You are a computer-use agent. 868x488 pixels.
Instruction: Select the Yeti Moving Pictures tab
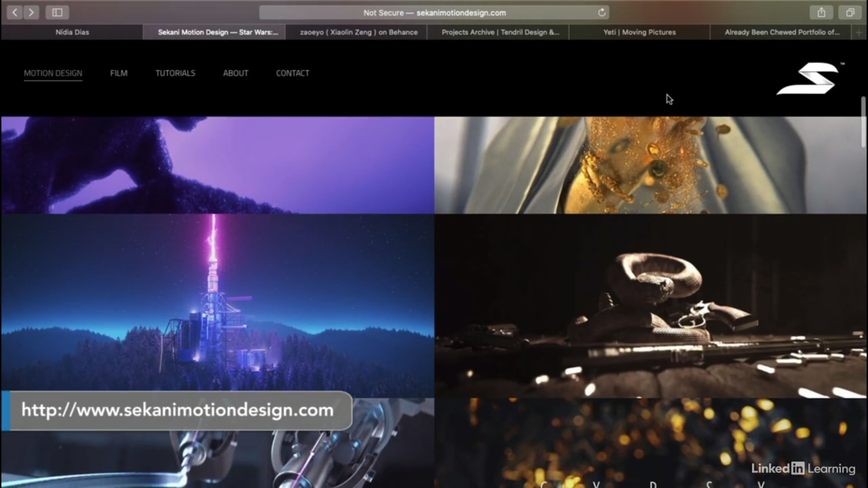click(x=639, y=32)
